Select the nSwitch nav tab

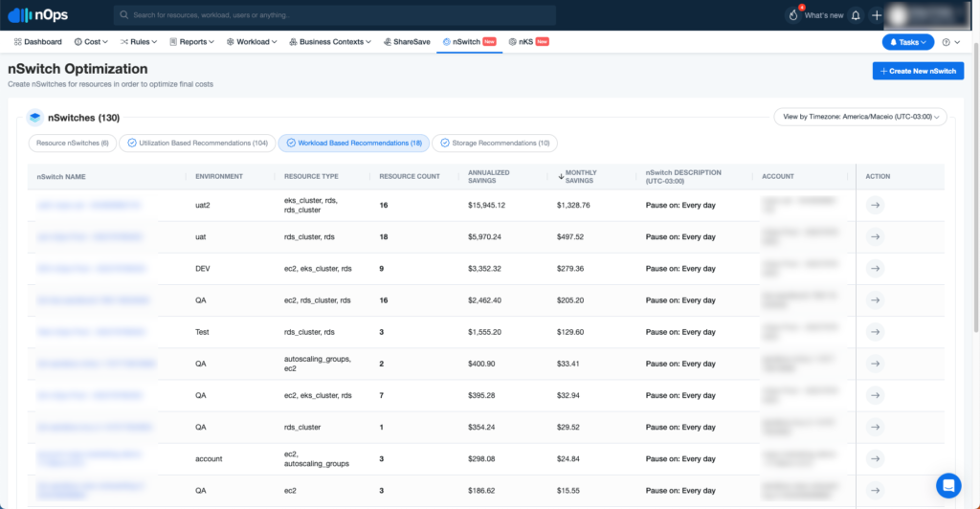coord(469,42)
